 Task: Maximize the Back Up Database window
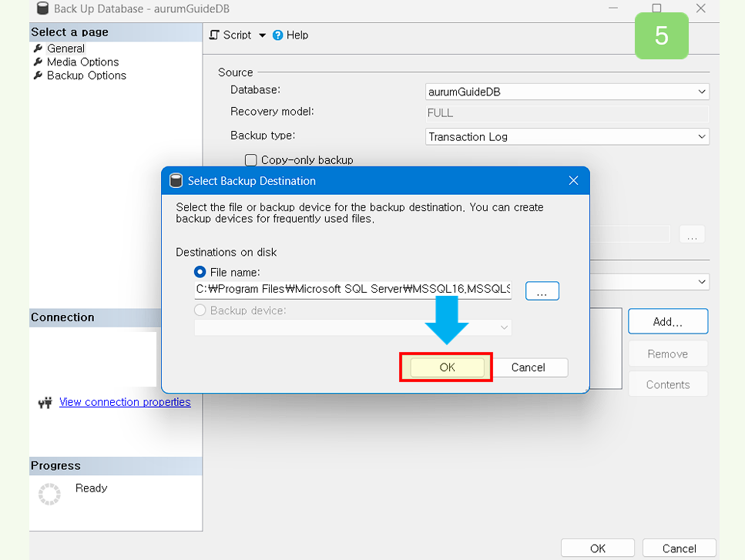click(x=656, y=8)
